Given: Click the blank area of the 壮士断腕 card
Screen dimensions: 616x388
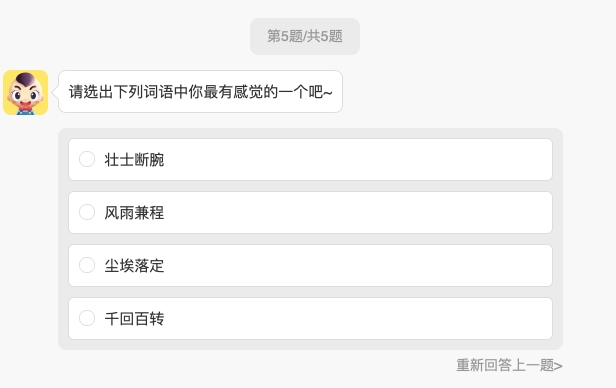Looking at the screenshot, I should click(354, 159).
